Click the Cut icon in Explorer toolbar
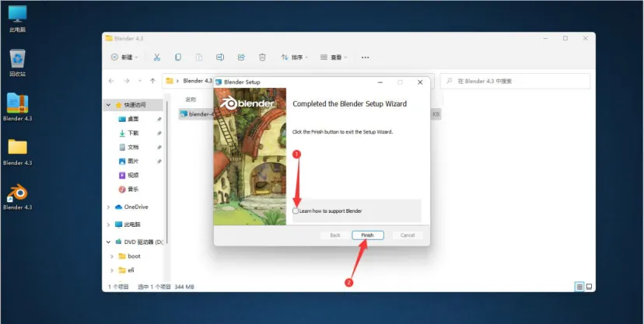Viewport: 644px width, 324px height. [x=156, y=57]
